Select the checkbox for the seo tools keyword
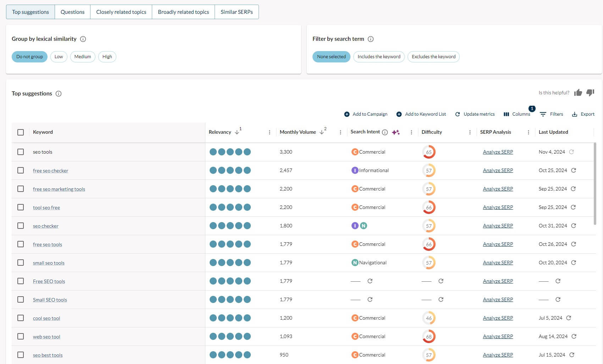The height and width of the screenshot is (364, 603). point(20,151)
